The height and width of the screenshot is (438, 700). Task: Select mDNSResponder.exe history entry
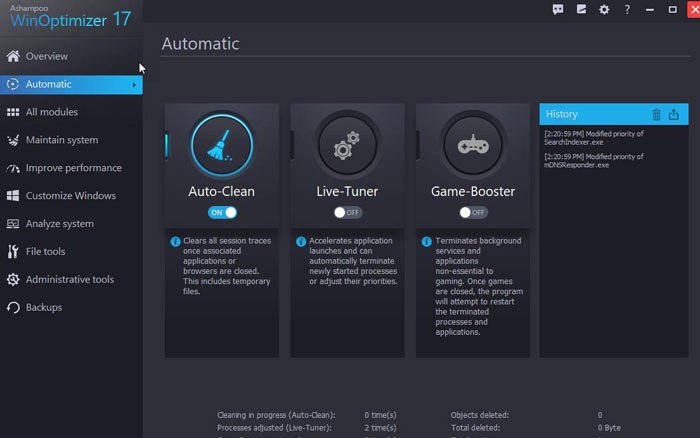594,161
